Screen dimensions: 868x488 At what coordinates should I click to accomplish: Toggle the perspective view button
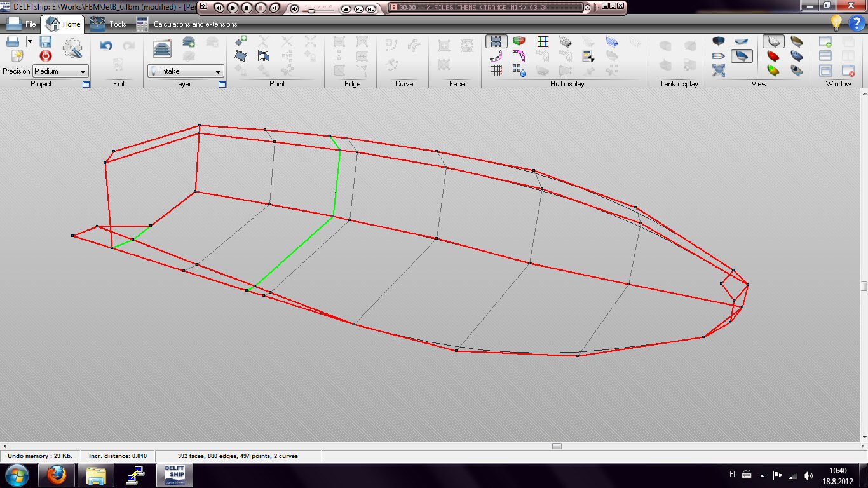(x=742, y=56)
